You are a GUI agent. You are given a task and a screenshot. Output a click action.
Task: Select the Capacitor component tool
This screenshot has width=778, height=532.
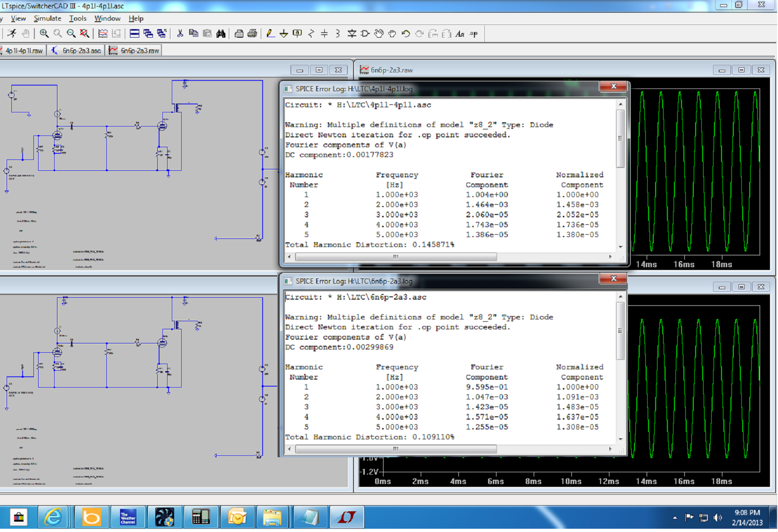324,33
